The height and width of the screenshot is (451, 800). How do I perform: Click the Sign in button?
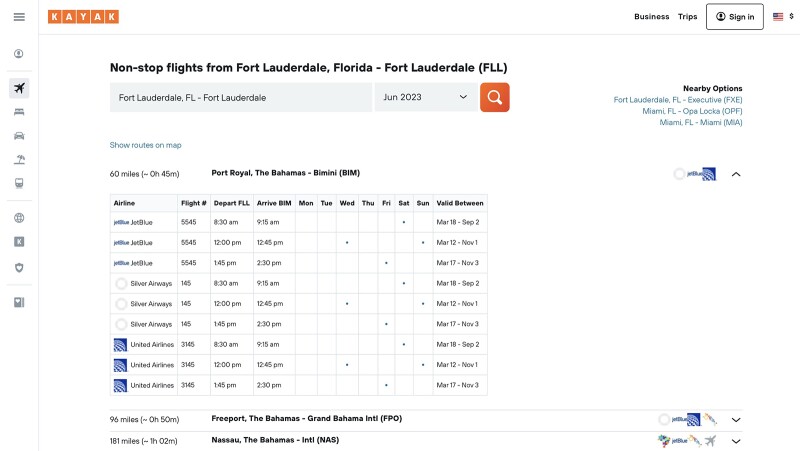734,17
